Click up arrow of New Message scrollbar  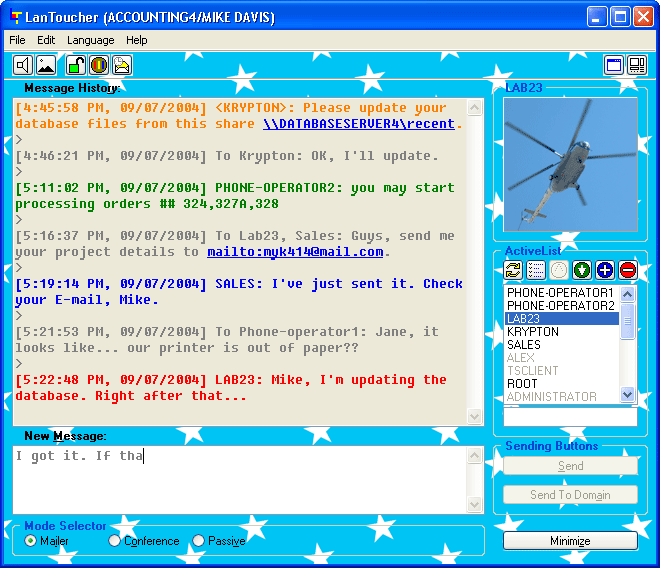(474, 456)
